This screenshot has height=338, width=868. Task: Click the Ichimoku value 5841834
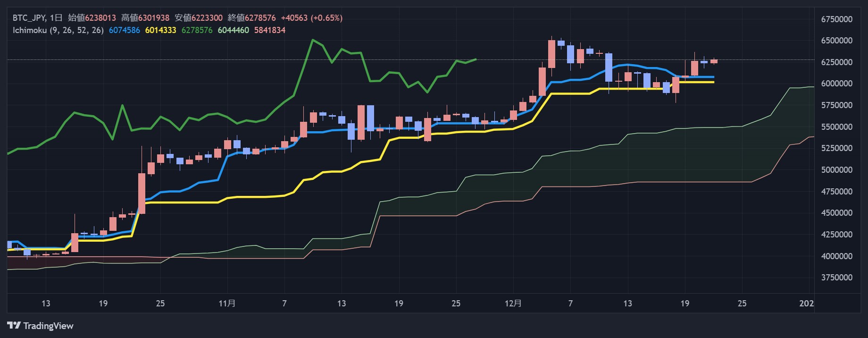[269, 30]
